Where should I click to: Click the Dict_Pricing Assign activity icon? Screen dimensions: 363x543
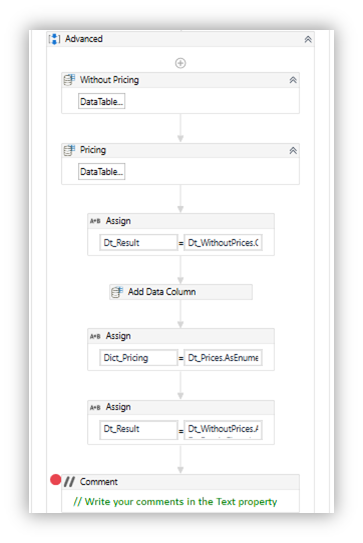coord(95,336)
